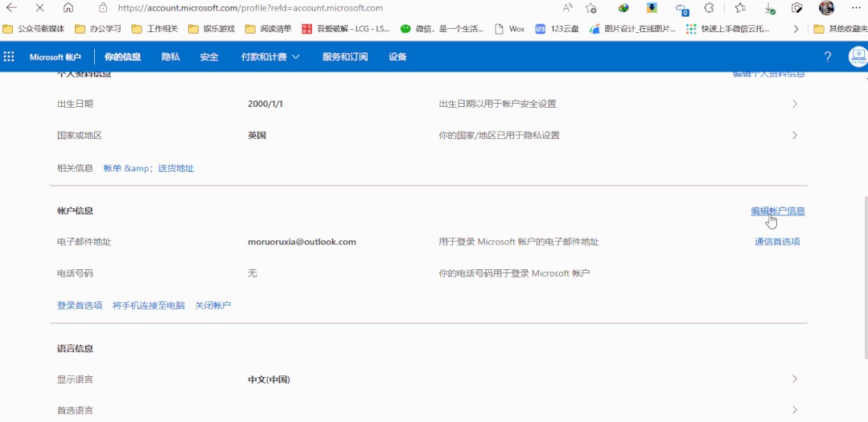This screenshot has height=422, width=868.
Task: Click the address bar URL field
Action: tap(322, 8)
